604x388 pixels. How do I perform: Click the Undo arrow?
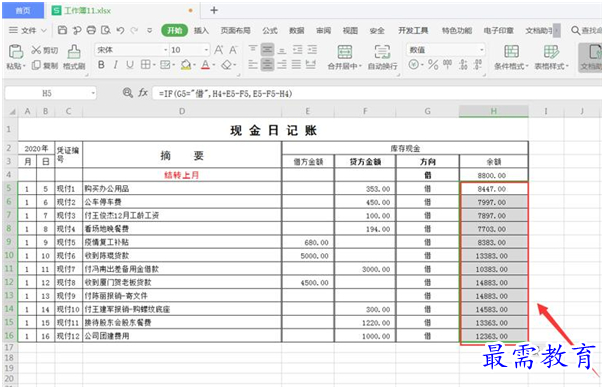[x=120, y=30]
